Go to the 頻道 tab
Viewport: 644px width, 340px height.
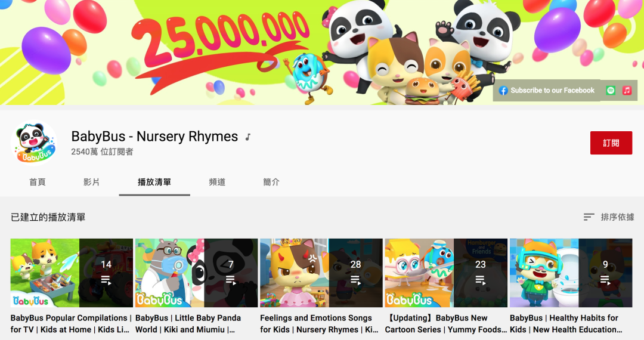218,182
